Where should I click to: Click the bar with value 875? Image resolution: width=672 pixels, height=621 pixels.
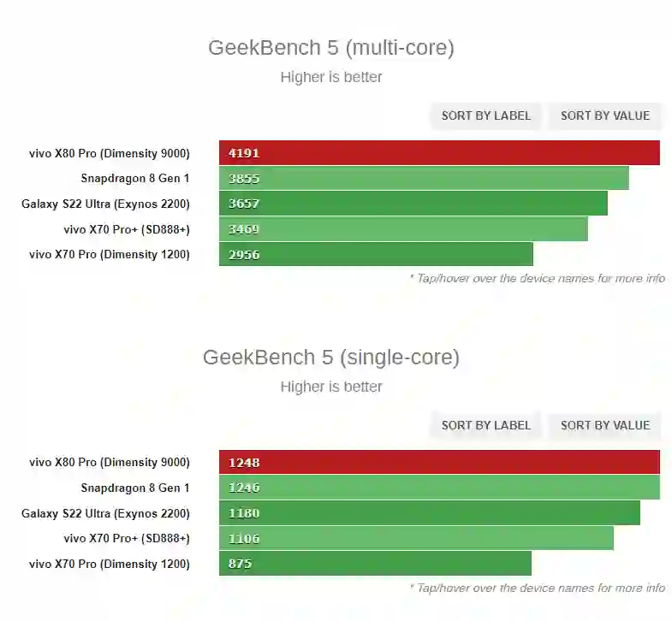(375, 564)
